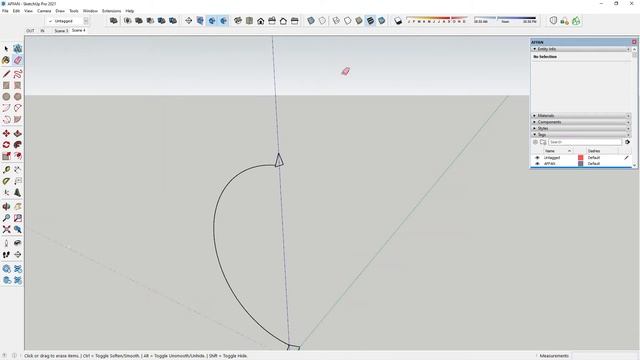The height and width of the screenshot is (360, 640).
Task: Click the second tag's color swatch
Action: (x=580, y=164)
